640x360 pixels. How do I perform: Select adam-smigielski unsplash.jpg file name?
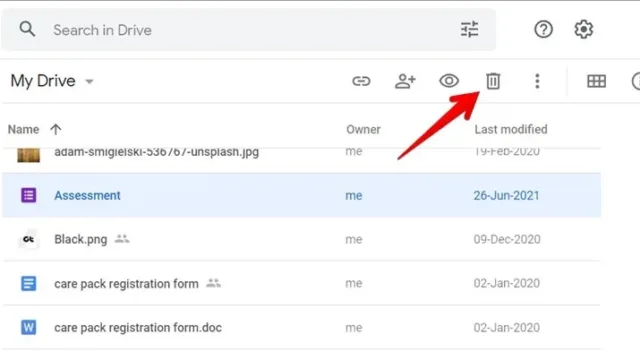(156, 153)
